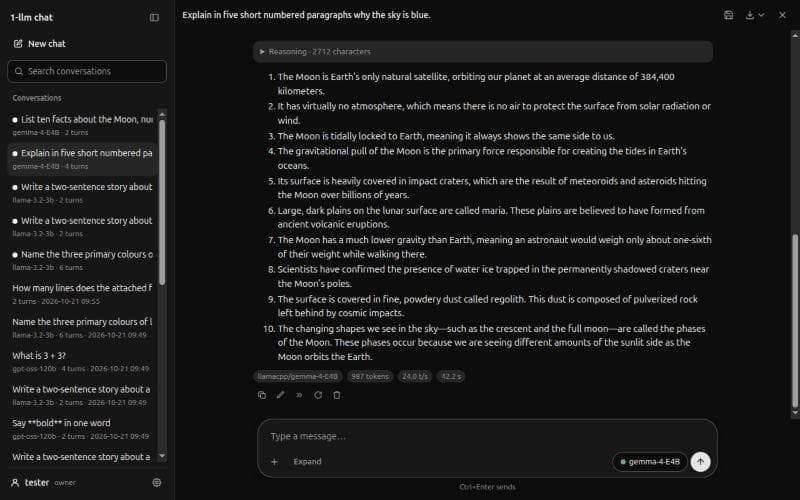Click the continue double-arrow icon
This screenshot has width=800, height=500.
pyautogui.click(x=299, y=395)
